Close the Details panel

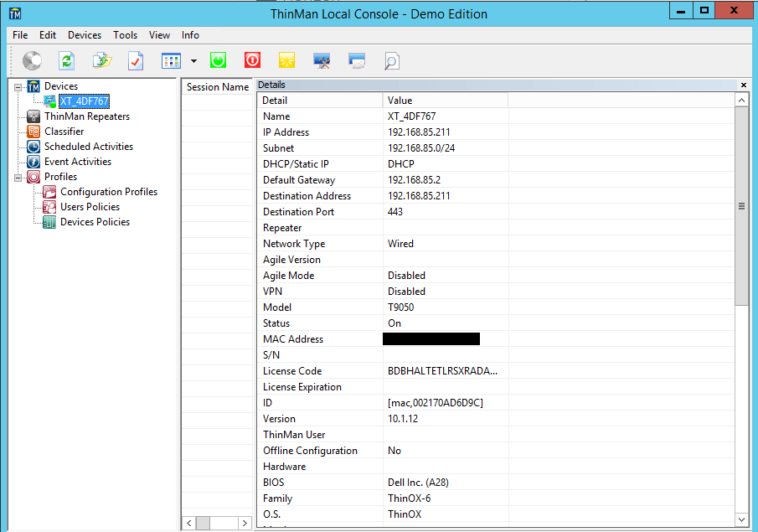coord(744,85)
